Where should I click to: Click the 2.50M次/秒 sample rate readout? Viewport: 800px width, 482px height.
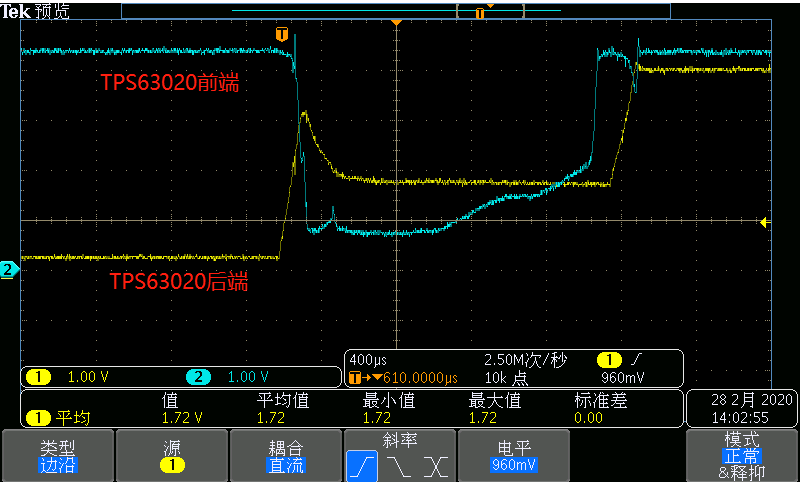pyautogui.click(x=525, y=360)
